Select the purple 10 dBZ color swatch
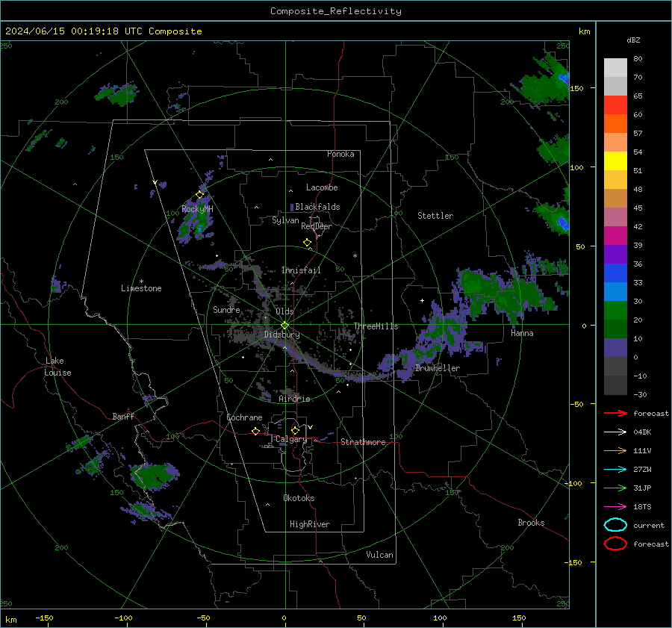 615,348
